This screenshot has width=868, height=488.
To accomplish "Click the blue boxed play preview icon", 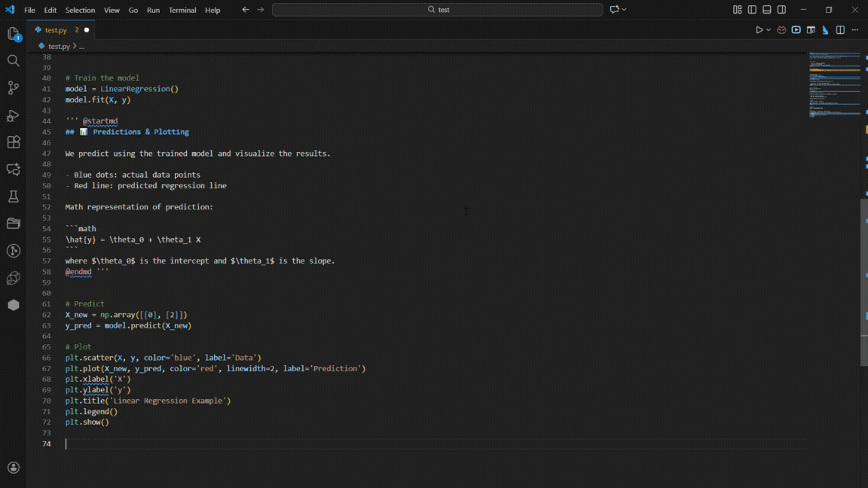I will tap(796, 30).
